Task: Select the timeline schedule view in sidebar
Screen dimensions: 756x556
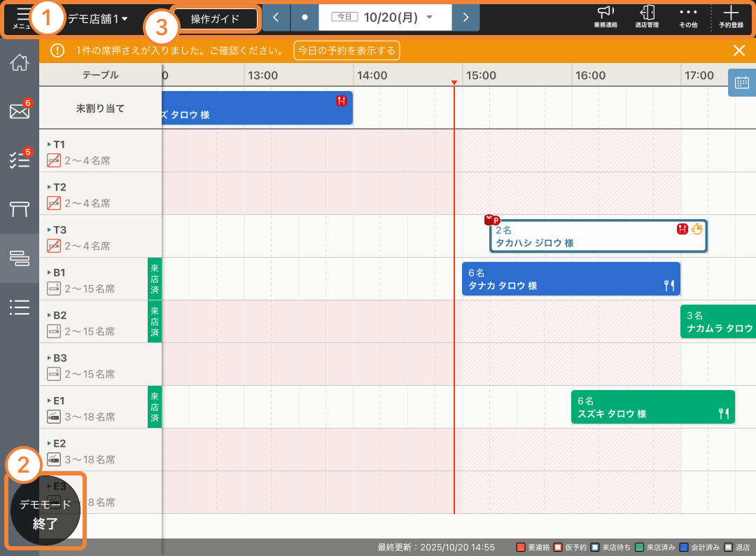Action: point(20,258)
